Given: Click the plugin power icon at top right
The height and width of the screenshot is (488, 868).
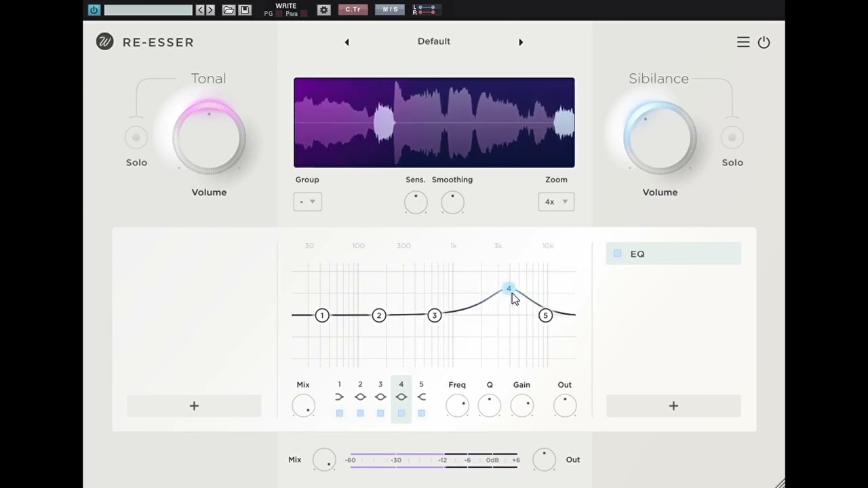Looking at the screenshot, I should [764, 42].
